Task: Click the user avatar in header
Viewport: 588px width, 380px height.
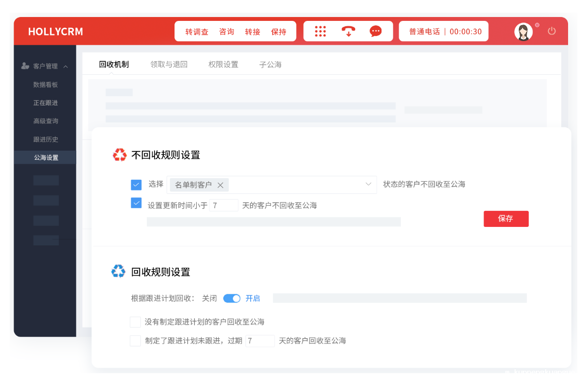Action: [523, 32]
